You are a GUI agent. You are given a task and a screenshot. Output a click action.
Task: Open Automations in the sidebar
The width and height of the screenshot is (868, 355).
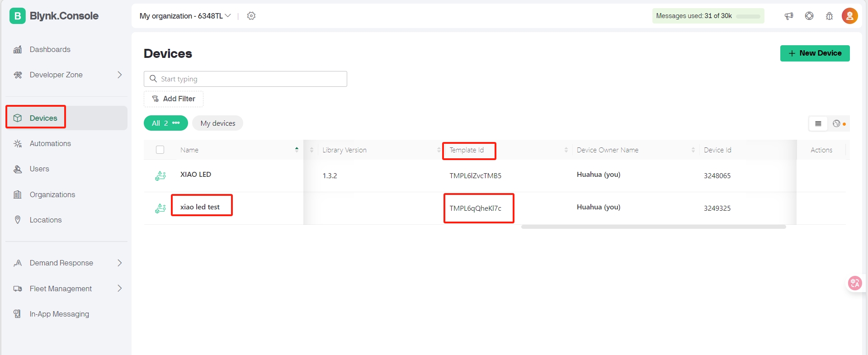click(50, 143)
